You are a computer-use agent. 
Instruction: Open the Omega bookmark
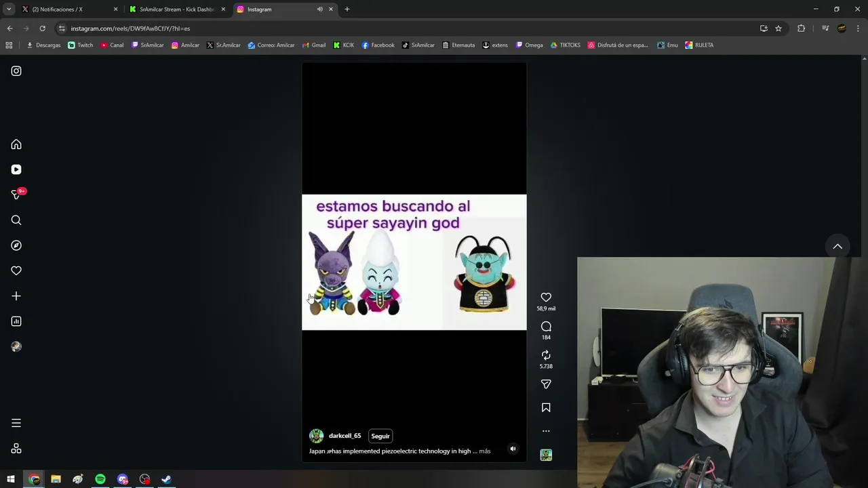click(530, 45)
